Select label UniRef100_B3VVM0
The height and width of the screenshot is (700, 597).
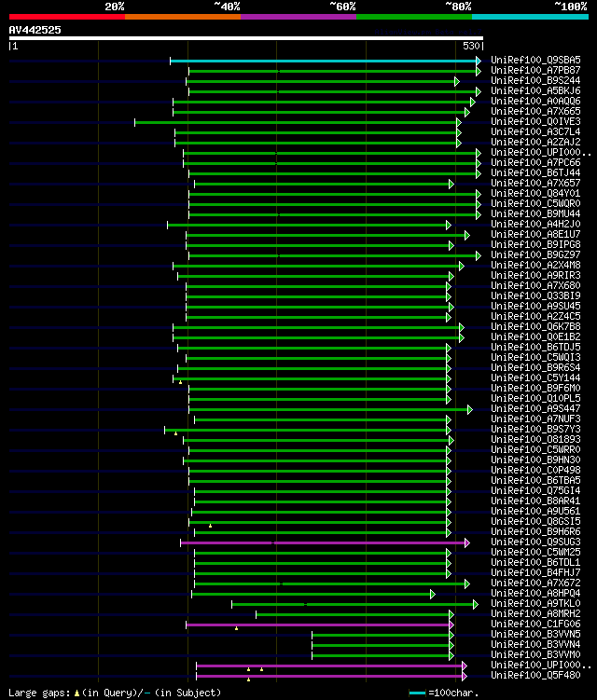coord(535,655)
